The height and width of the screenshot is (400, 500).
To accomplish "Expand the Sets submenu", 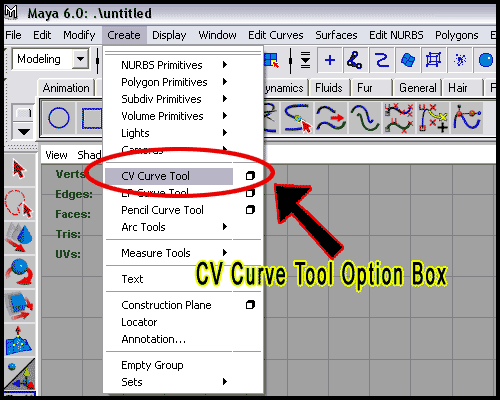I will click(225, 381).
